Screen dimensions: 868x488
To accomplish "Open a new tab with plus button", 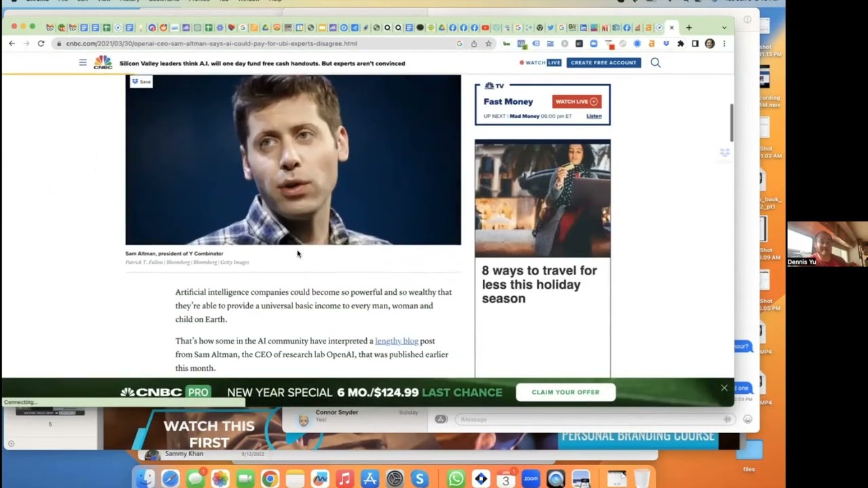I will 689,28.
